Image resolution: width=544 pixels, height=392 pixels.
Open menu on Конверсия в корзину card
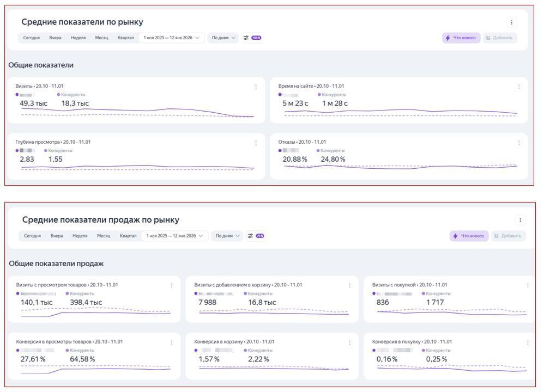coord(349,342)
